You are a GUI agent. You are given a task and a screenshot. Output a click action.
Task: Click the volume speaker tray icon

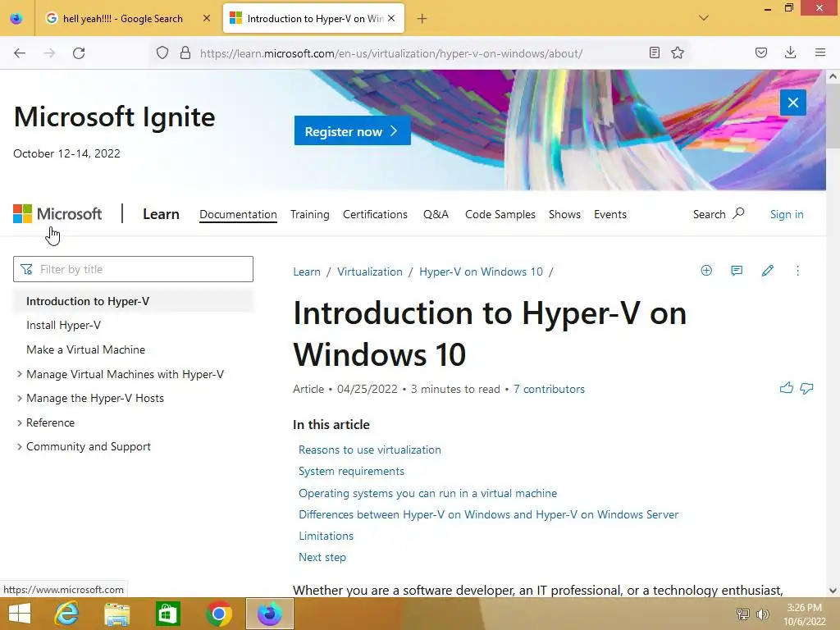762,614
